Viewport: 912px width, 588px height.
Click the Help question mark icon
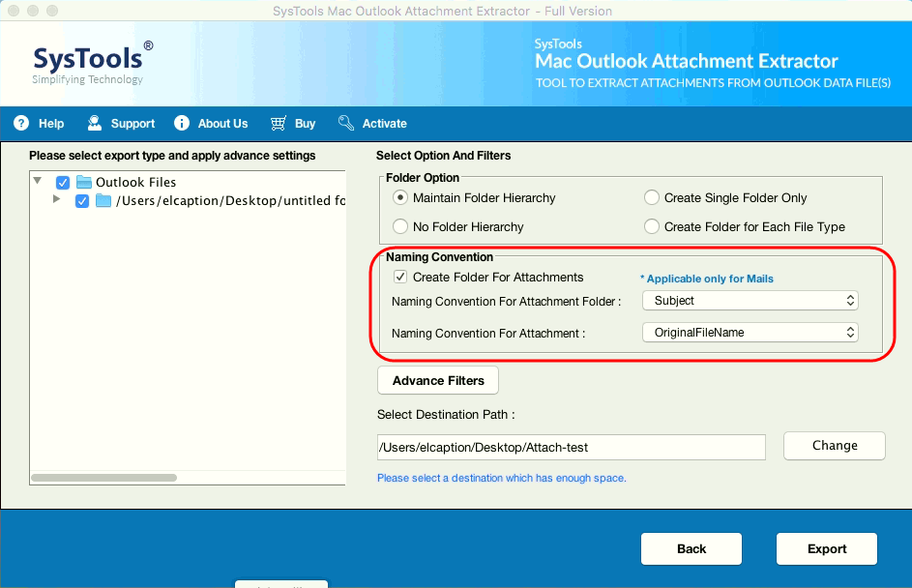tap(21, 123)
